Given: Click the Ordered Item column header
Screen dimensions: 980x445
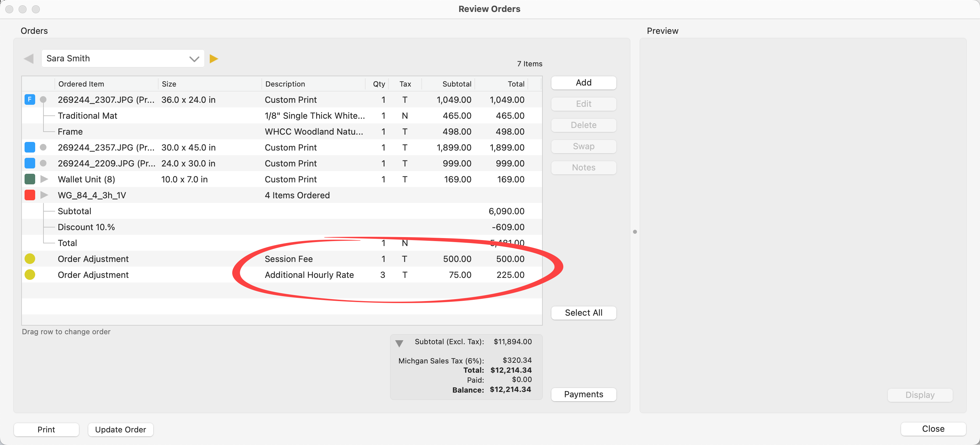Looking at the screenshot, I should pyautogui.click(x=81, y=84).
